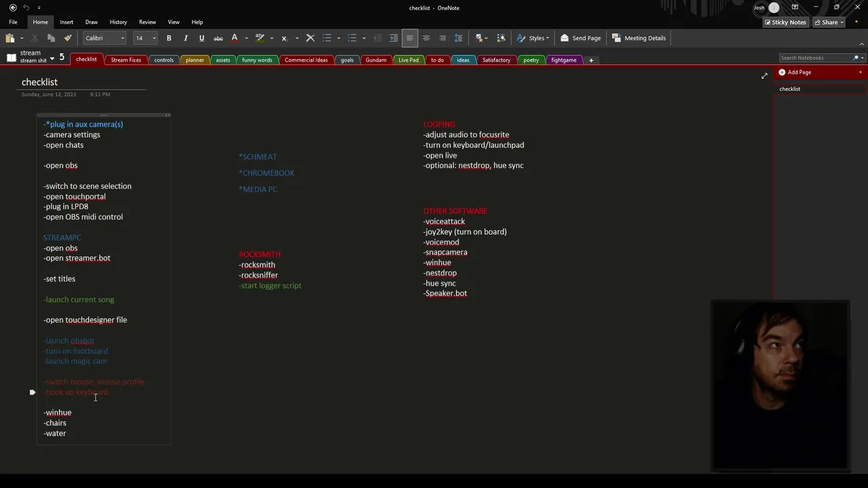
Task: Open the numbering style dropdown arrow
Action: point(363,39)
